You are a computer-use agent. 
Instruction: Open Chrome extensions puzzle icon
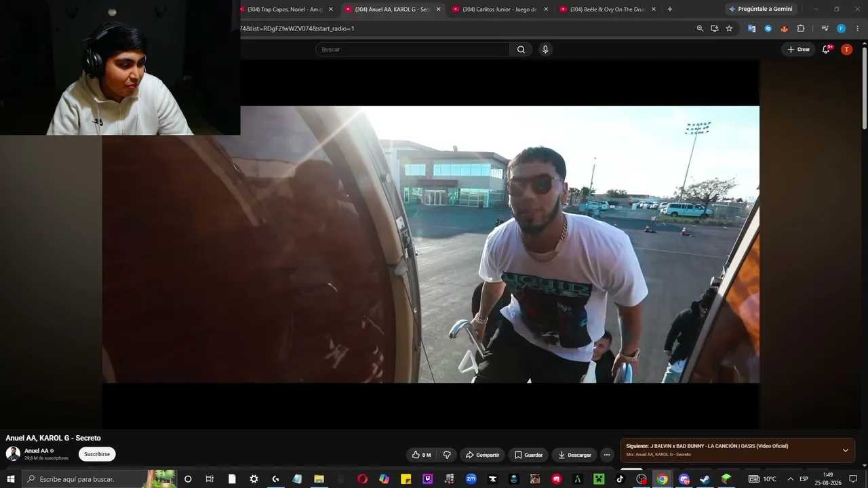[x=801, y=28]
